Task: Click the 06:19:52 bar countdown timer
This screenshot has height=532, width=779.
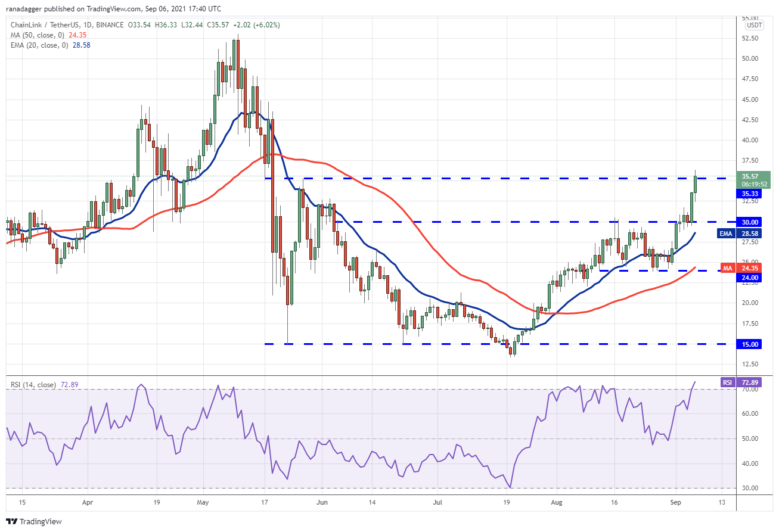Action: click(754, 184)
